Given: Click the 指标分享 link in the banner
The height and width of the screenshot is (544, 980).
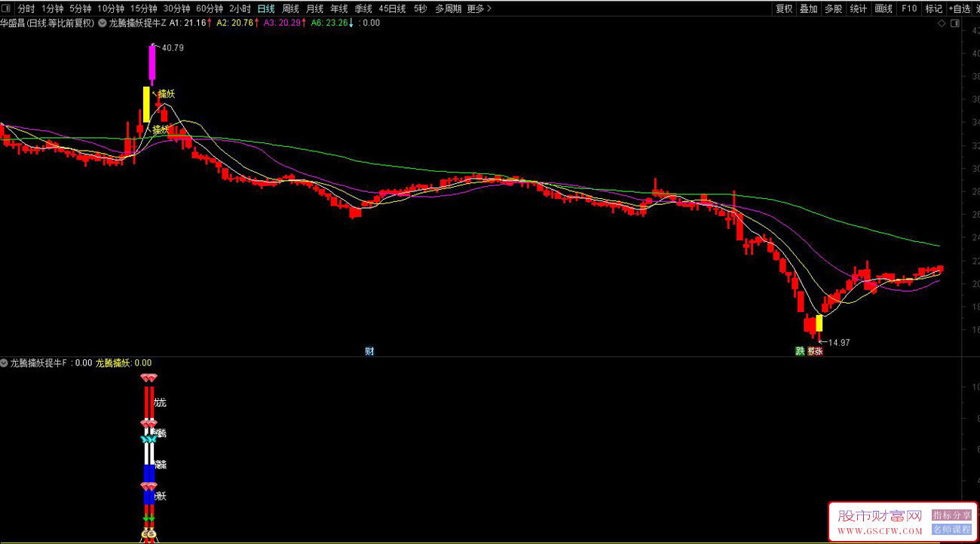Looking at the screenshot, I should (x=952, y=515).
